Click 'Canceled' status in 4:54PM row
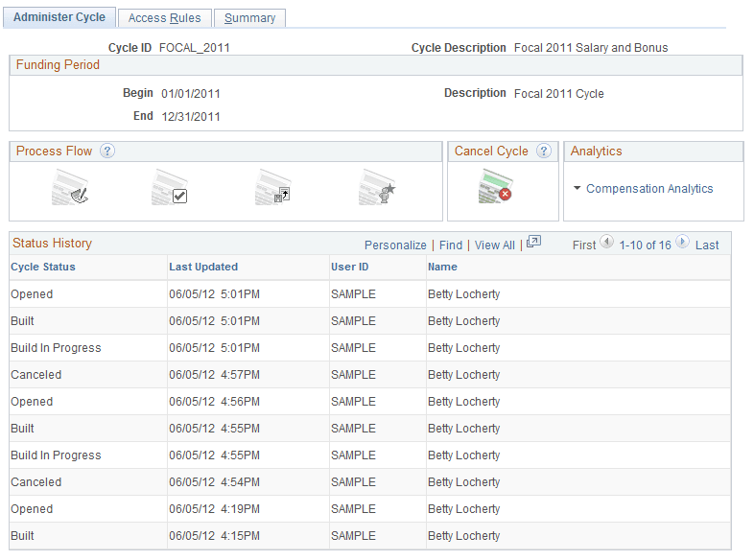The height and width of the screenshot is (560, 754). 36,482
